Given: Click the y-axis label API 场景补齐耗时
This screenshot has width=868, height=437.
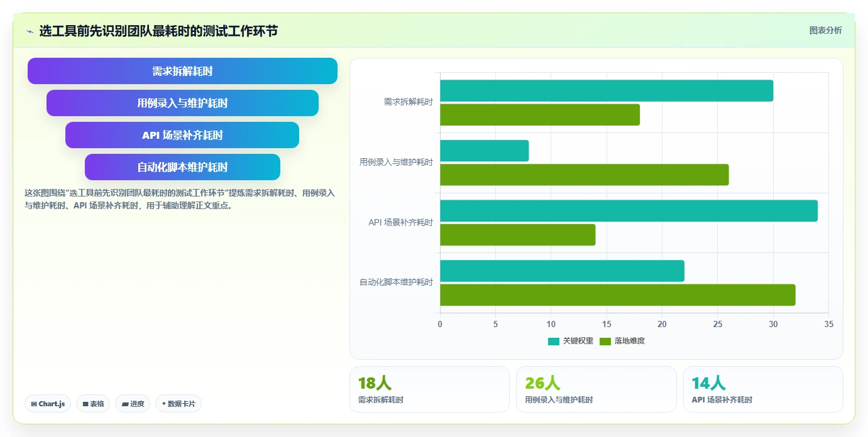Looking at the screenshot, I should 401,222.
